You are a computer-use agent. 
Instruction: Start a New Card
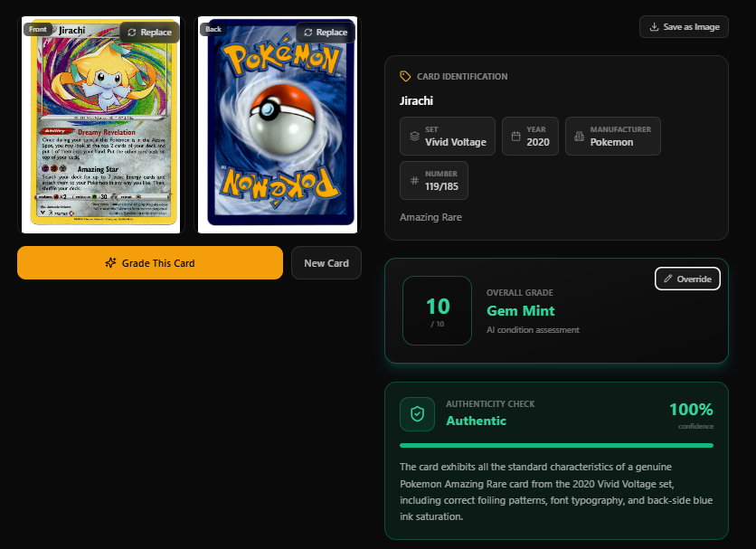pyautogui.click(x=326, y=263)
